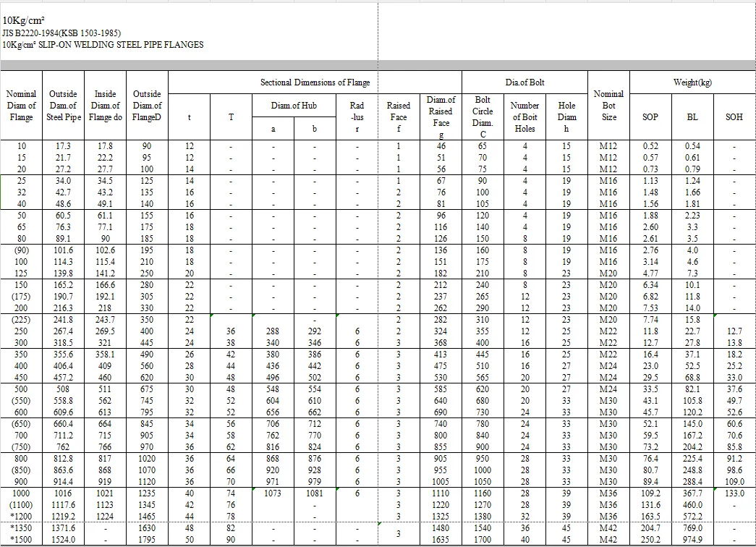This screenshot has width=756, height=547.
Task: Select the weight cell '2.23'
Action: [692, 216]
